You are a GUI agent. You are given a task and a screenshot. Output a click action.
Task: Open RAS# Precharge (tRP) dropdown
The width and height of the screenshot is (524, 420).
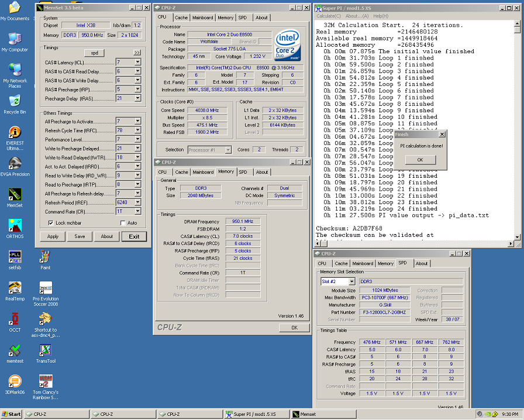[137, 89]
